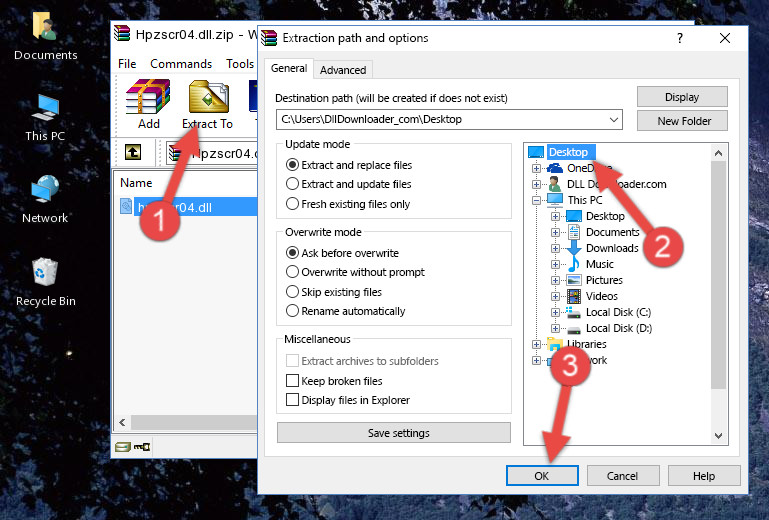Click the Local Disk (C:) drive icon
769x520 pixels.
(x=573, y=312)
